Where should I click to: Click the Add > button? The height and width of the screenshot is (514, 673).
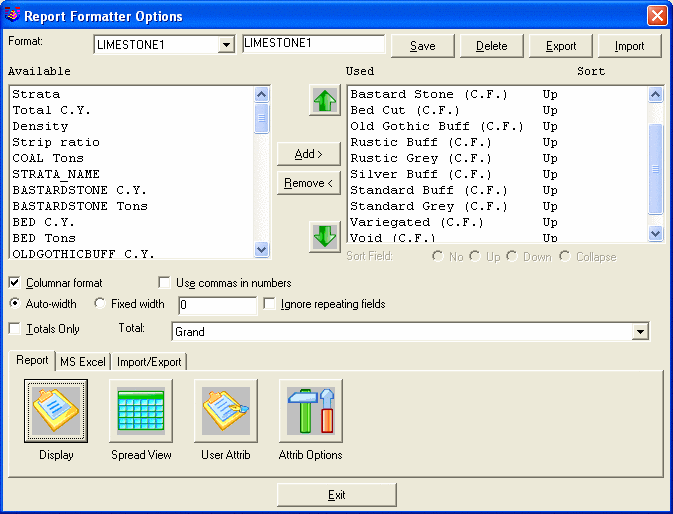tap(309, 154)
